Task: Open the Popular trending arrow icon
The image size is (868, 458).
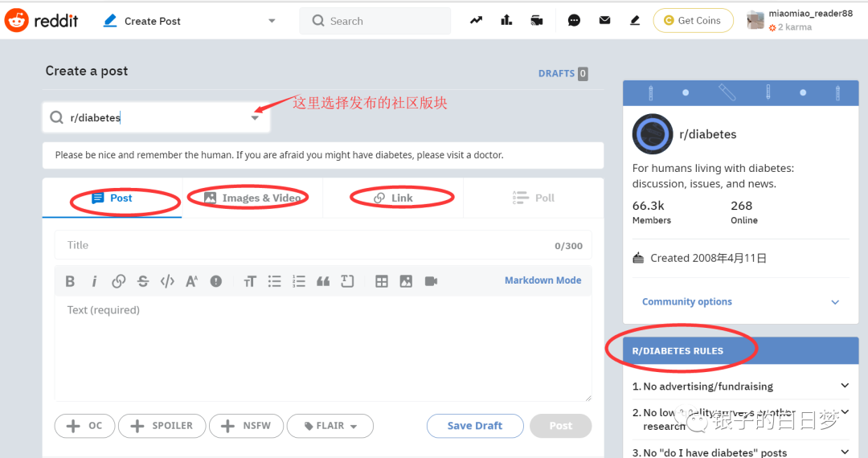Action: [476, 20]
